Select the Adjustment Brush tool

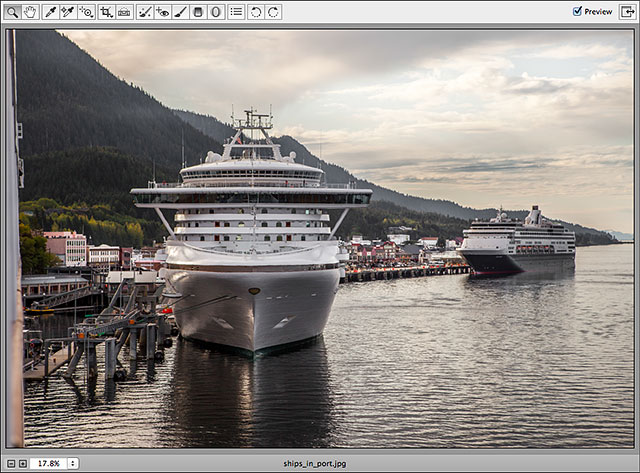(x=180, y=12)
